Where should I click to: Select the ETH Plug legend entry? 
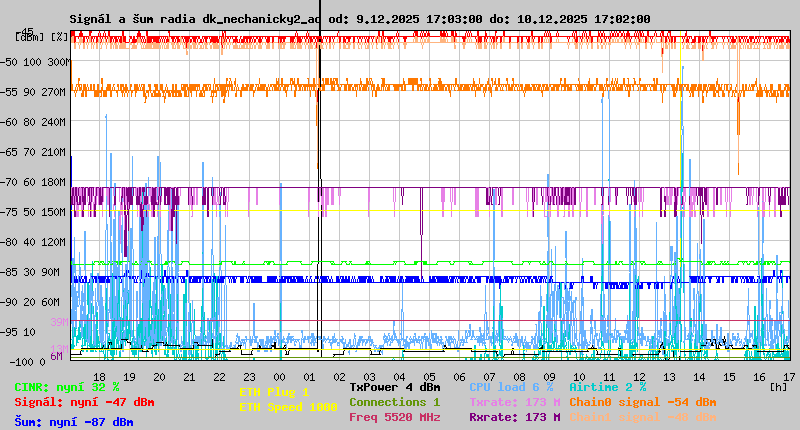[274, 392]
